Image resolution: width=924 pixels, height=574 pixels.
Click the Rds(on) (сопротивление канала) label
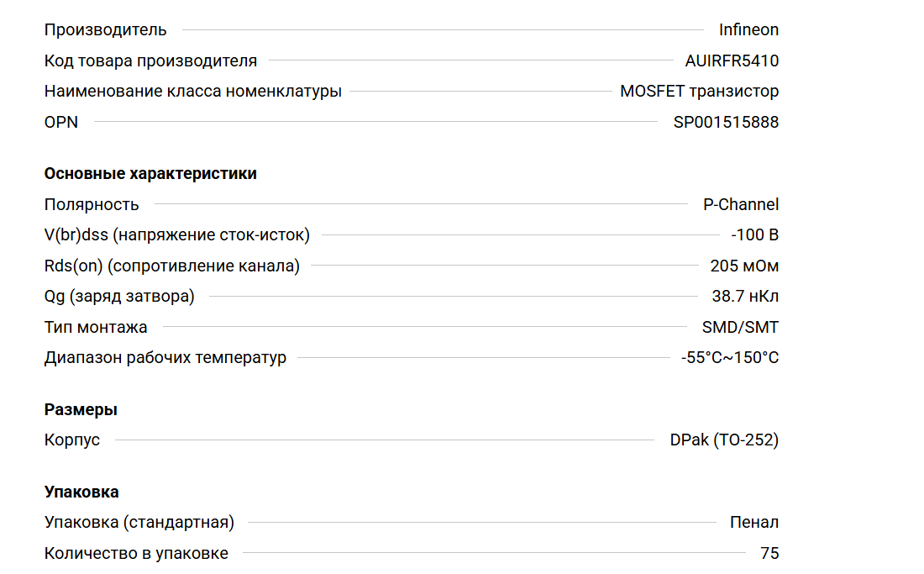tap(171, 266)
